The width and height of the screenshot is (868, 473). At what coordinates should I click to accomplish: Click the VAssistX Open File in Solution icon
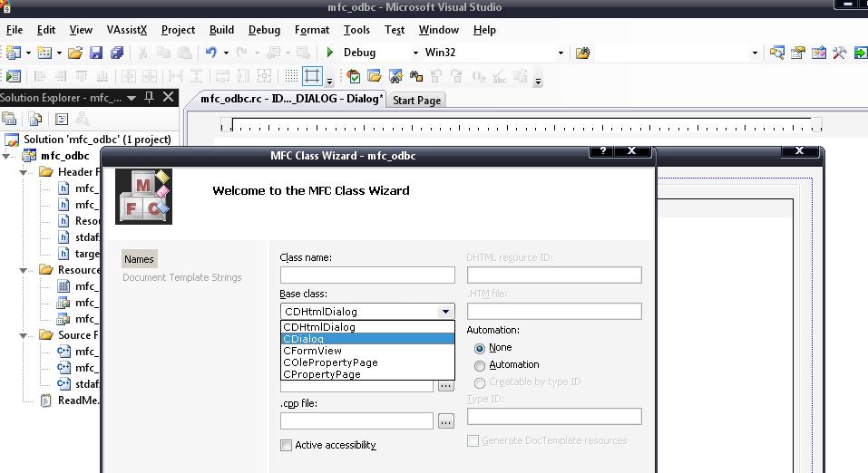pos(375,76)
